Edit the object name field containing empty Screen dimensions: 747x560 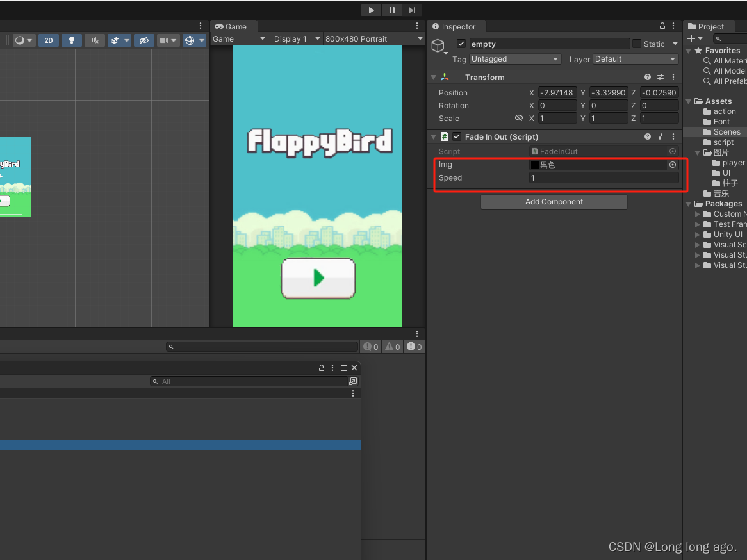pyautogui.click(x=549, y=44)
